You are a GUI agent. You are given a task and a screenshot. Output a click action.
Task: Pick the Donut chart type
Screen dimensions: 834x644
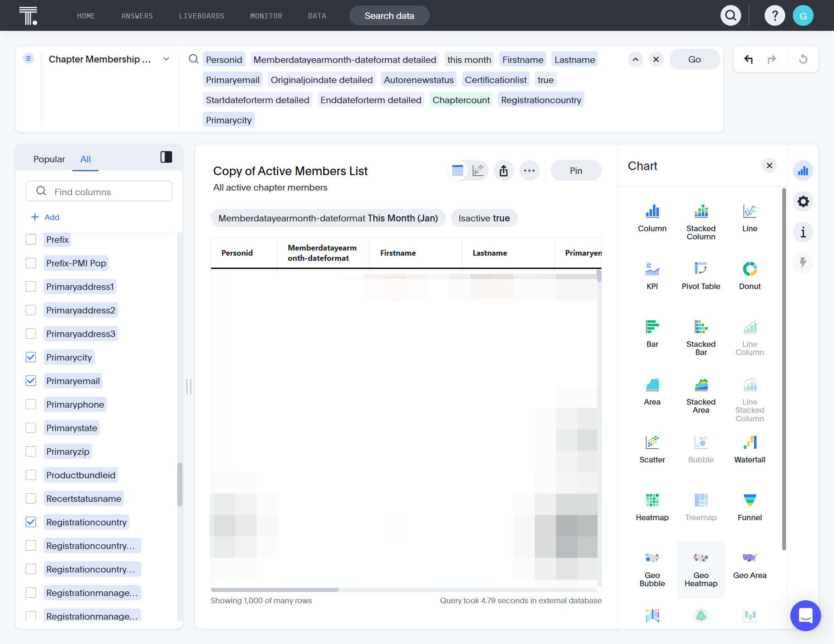click(750, 276)
